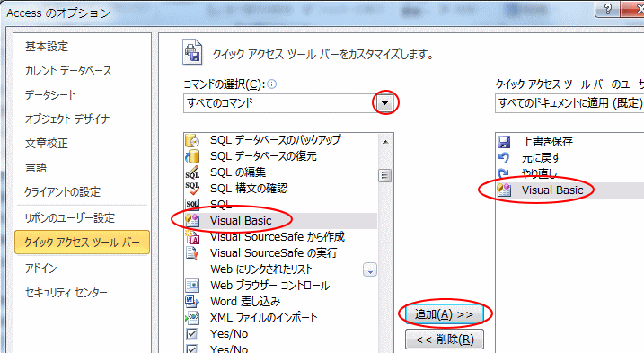Click the info icon next to コマンドの選択
644x353 pixels.
(x=272, y=84)
